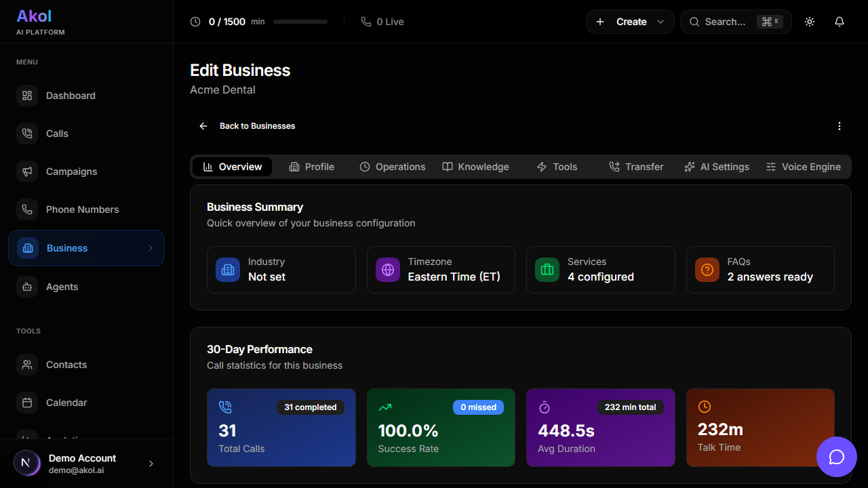Open the chat support bubble
Viewport: 868px width, 488px height.
tap(837, 457)
